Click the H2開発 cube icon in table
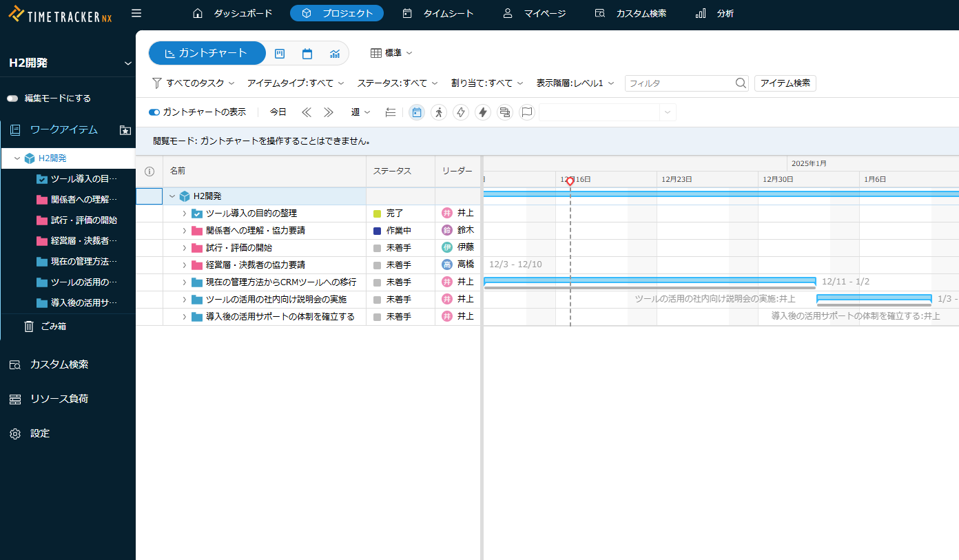959x560 pixels. click(x=185, y=196)
